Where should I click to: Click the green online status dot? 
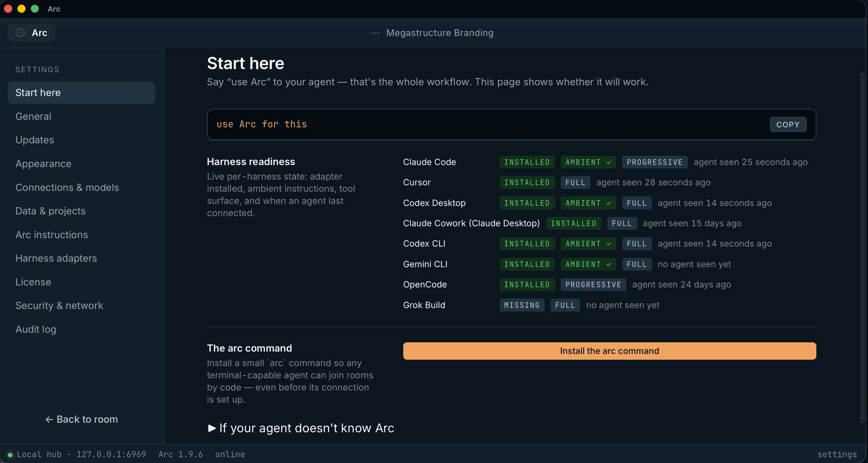click(10, 455)
